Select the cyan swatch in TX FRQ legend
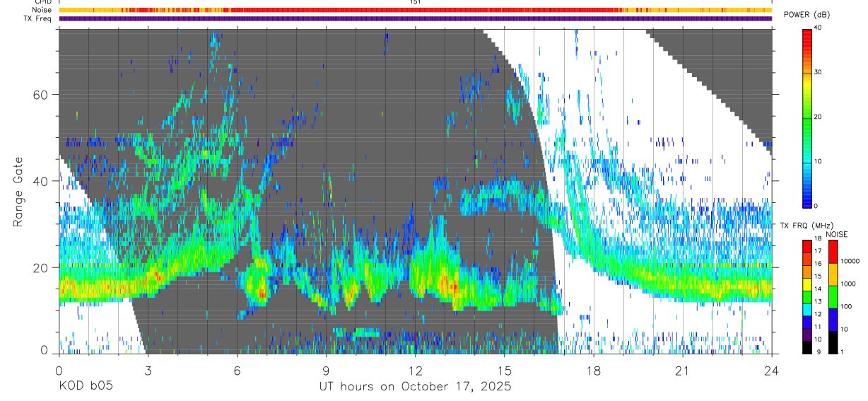The width and height of the screenshot is (868, 401). click(x=807, y=310)
